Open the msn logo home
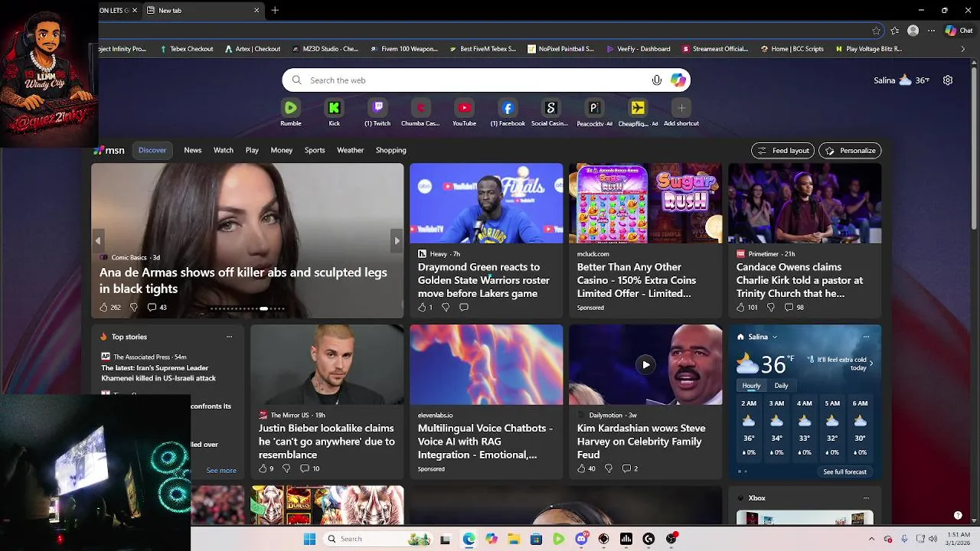This screenshot has width=980, height=551. 109,150
